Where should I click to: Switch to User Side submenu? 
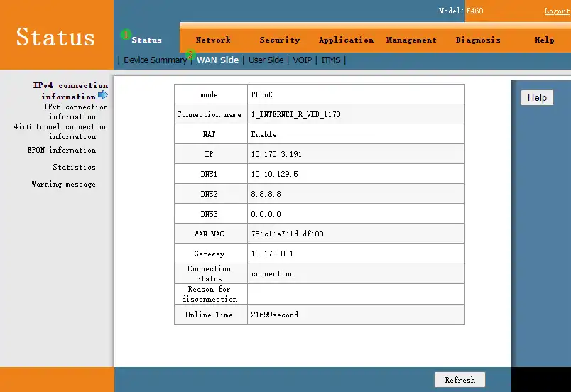(266, 60)
